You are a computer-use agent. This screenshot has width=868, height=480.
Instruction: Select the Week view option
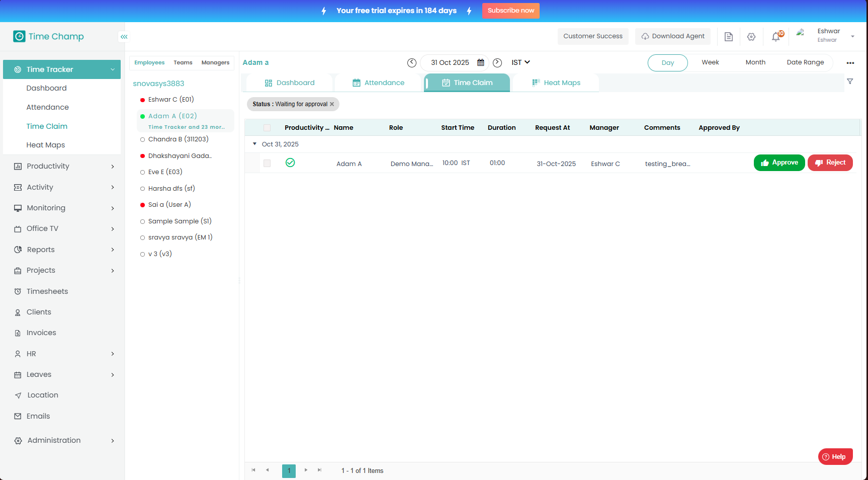click(710, 62)
